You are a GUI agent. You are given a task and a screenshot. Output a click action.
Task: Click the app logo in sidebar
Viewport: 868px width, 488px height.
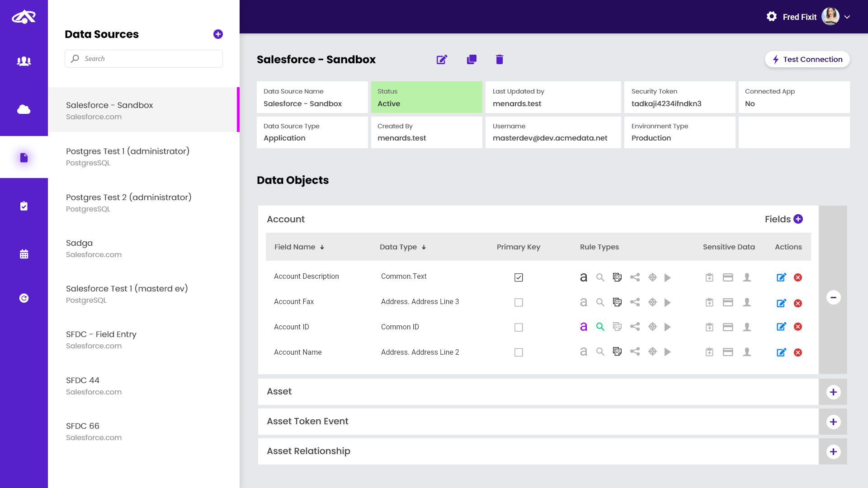[x=24, y=17]
